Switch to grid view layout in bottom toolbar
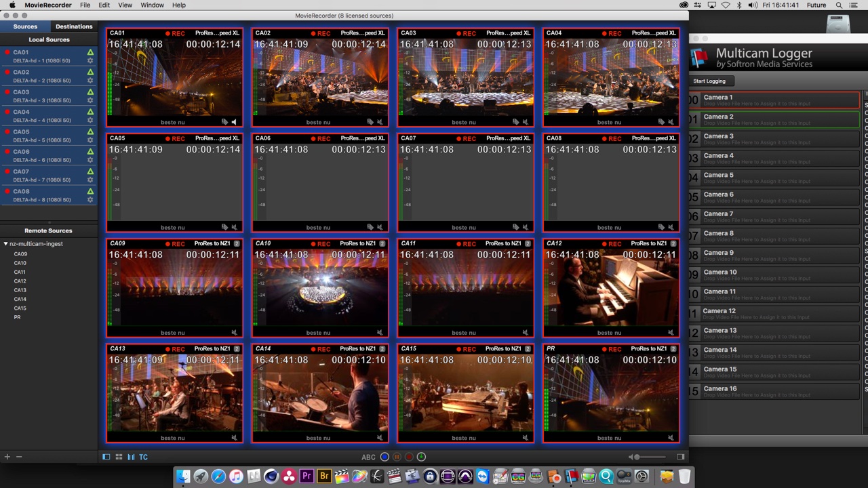The width and height of the screenshot is (868, 488). point(119,457)
